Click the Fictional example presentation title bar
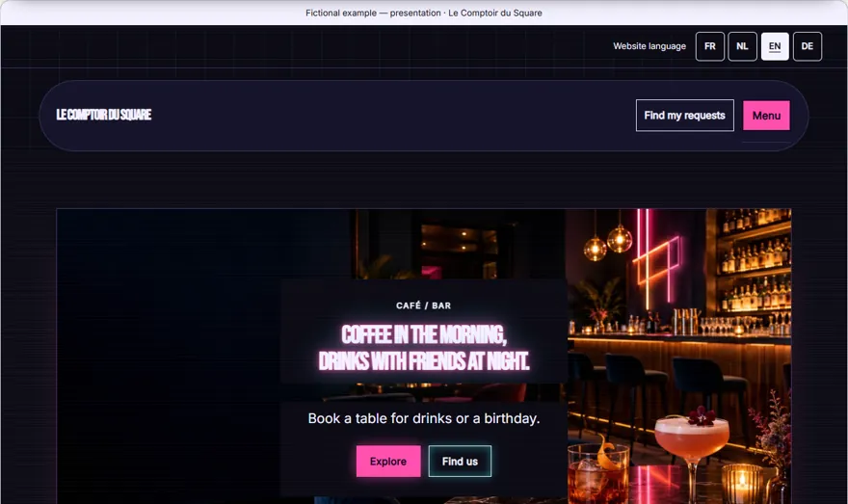 (x=423, y=13)
